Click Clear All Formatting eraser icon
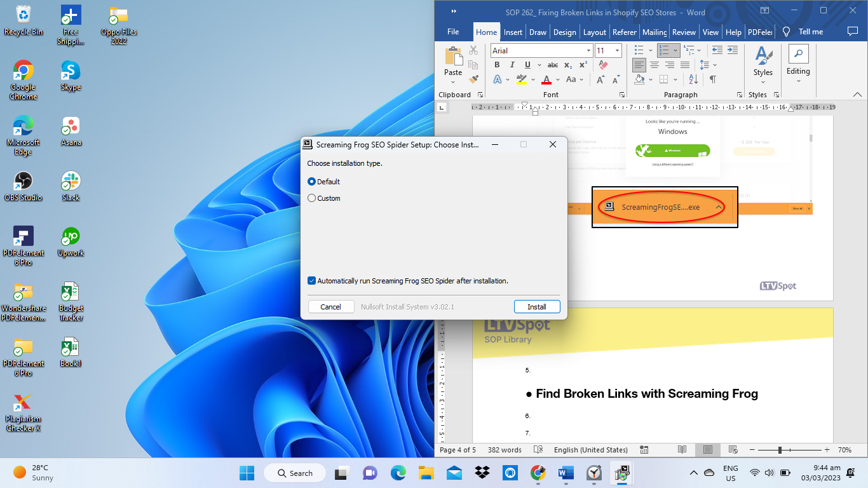The image size is (868, 488). point(604,65)
